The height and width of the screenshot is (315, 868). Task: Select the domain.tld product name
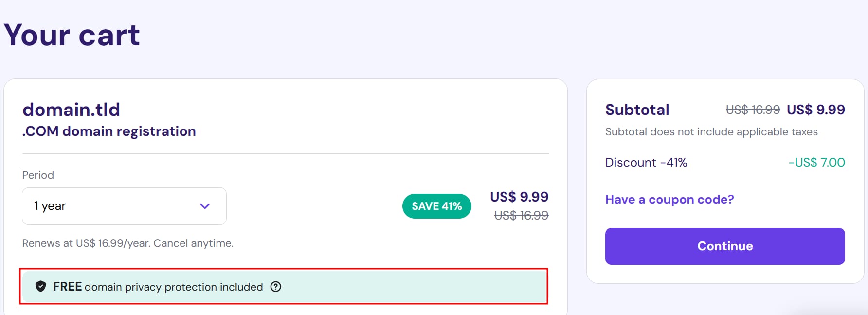click(72, 110)
